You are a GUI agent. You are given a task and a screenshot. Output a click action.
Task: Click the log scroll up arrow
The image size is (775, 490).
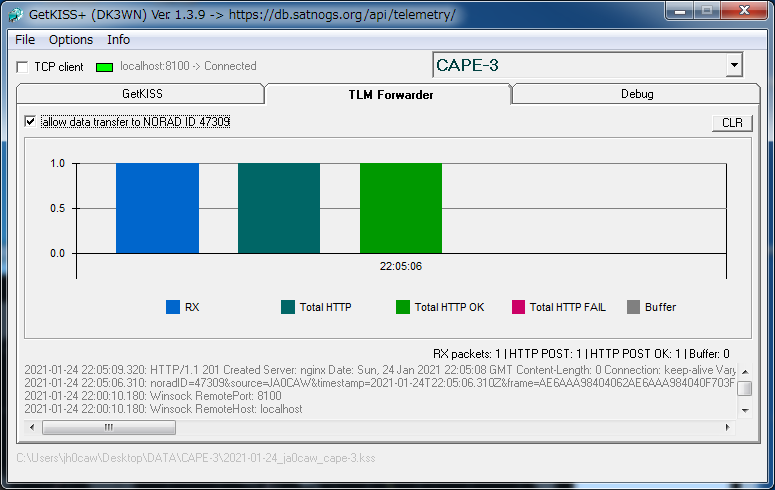click(x=745, y=371)
